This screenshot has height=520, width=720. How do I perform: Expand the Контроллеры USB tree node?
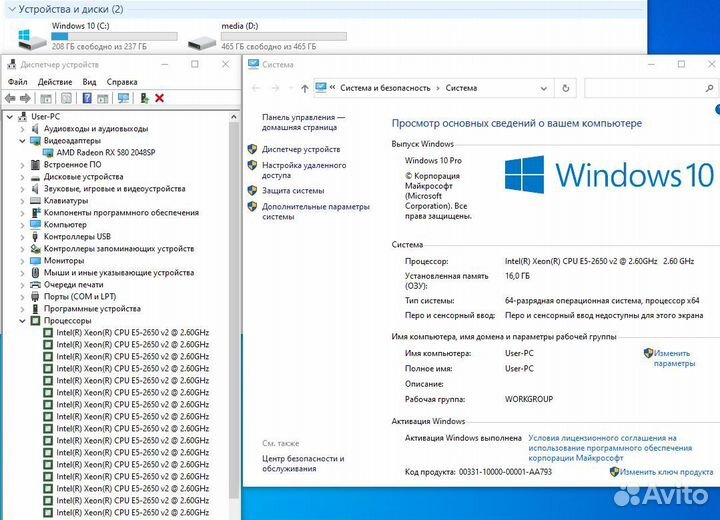[x=22, y=237]
